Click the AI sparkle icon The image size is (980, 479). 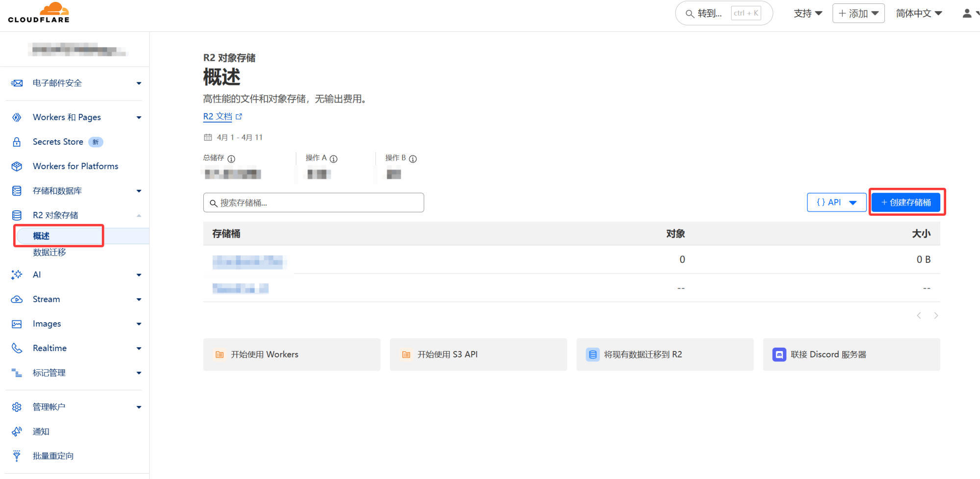click(17, 275)
